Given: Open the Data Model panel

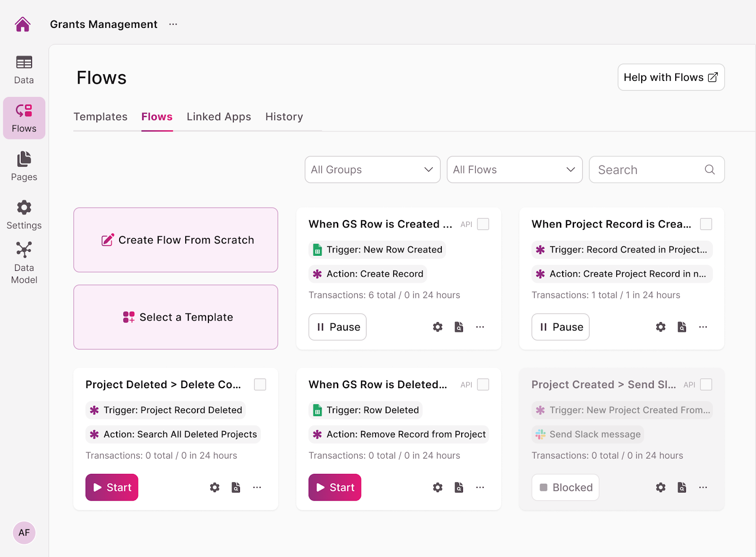Looking at the screenshot, I should tap(24, 261).
